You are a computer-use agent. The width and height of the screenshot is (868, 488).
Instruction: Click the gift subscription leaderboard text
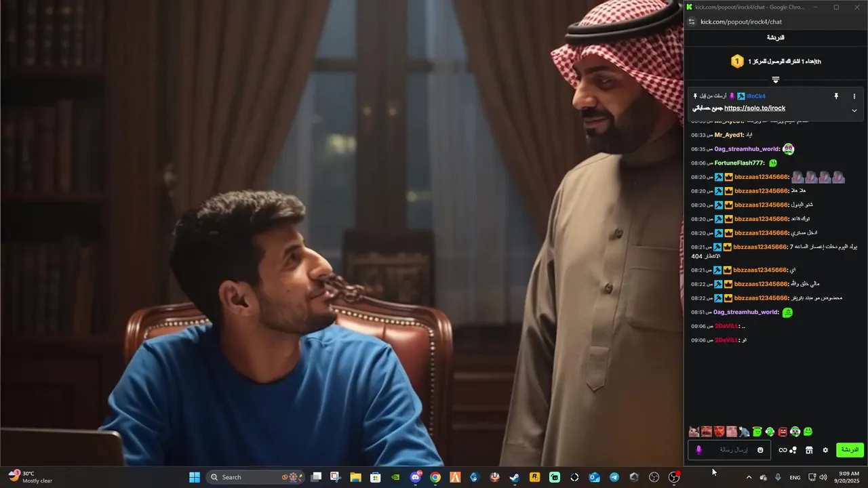tap(785, 62)
